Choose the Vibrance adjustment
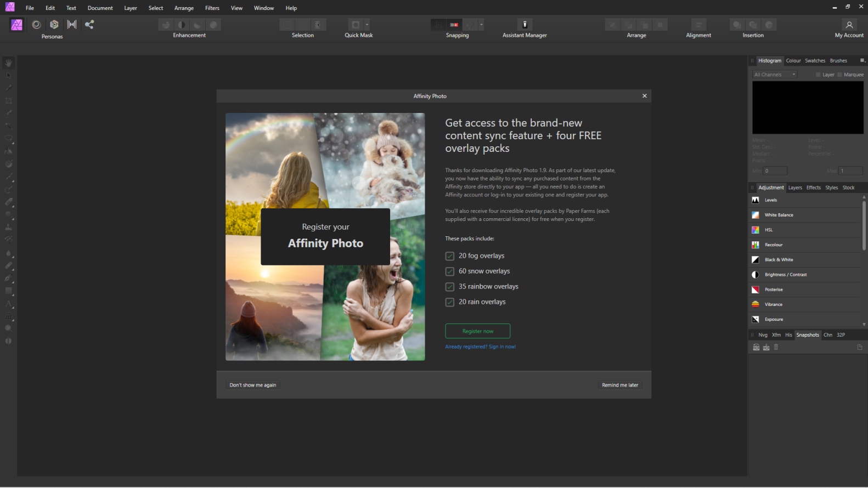This screenshot has height=488, width=868. (773, 304)
